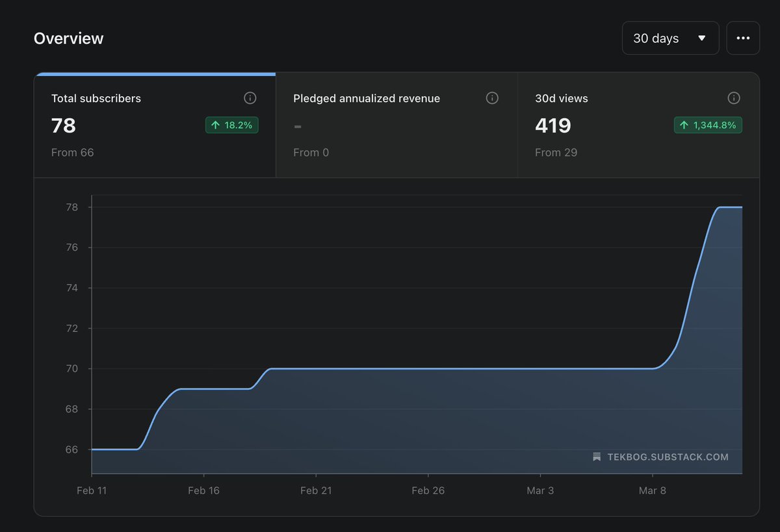Click the Feb 16 x-axis label

203,490
